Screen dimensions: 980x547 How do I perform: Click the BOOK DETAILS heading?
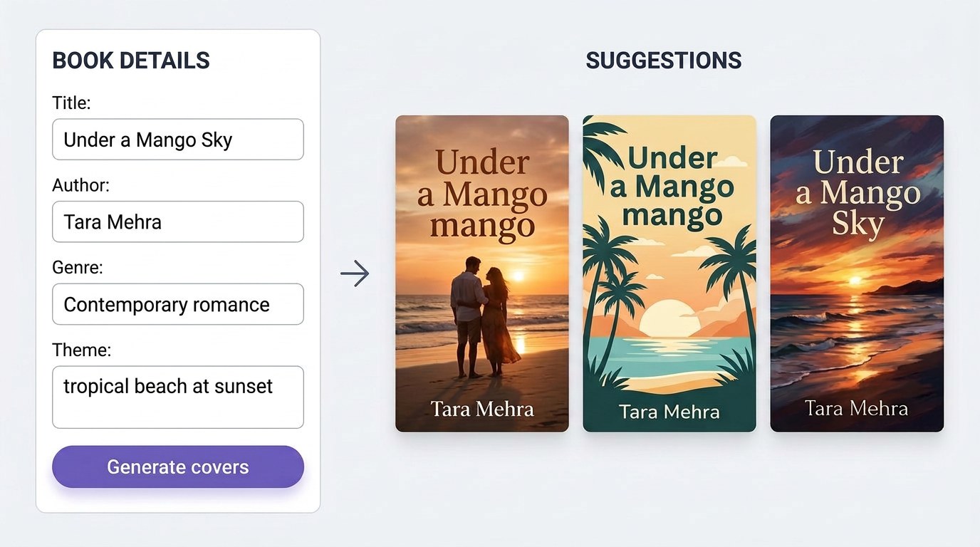(131, 61)
